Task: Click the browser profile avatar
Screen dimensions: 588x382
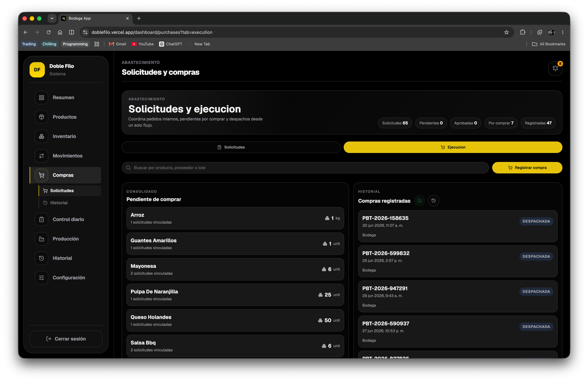Action: point(551,32)
